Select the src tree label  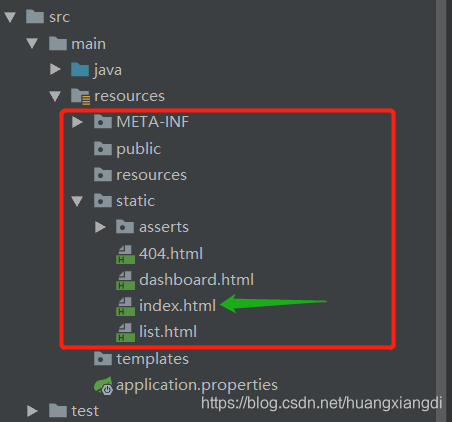click(60, 17)
